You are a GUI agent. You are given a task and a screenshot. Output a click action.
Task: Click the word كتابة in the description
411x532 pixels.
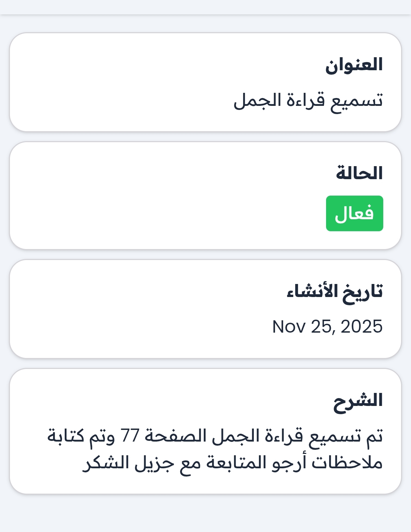pos(66,436)
